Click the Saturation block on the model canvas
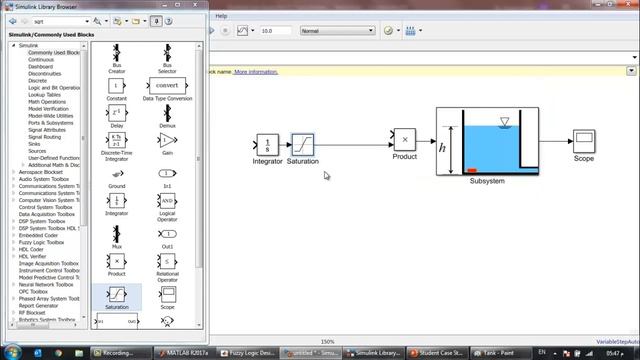The image size is (640, 360). 303,145
